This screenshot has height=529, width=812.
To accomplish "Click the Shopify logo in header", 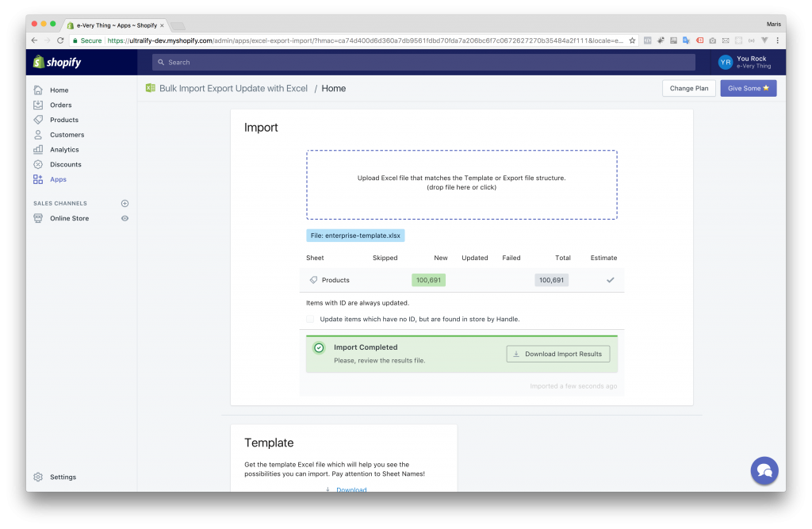I will click(57, 62).
